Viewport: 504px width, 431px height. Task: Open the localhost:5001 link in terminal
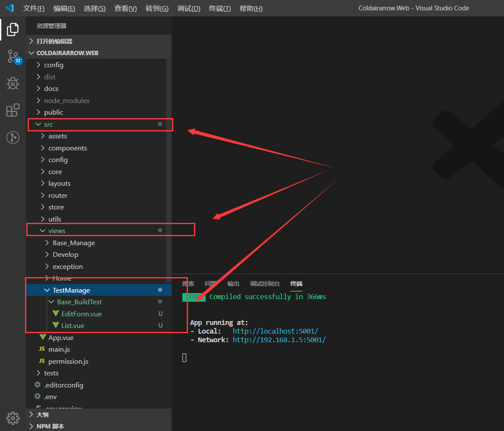pyautogui.click(x=275, y=331)
